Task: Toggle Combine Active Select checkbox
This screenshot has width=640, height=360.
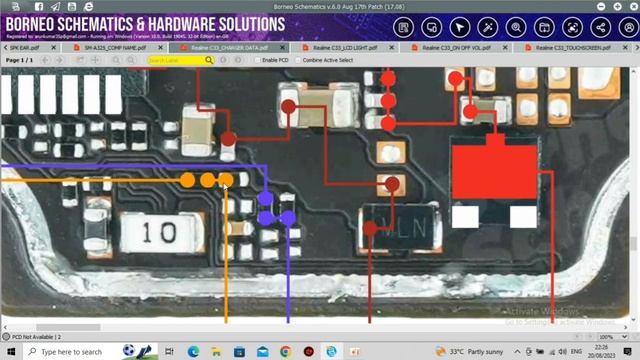Action: pyautogui.click(x=298, y=60)
